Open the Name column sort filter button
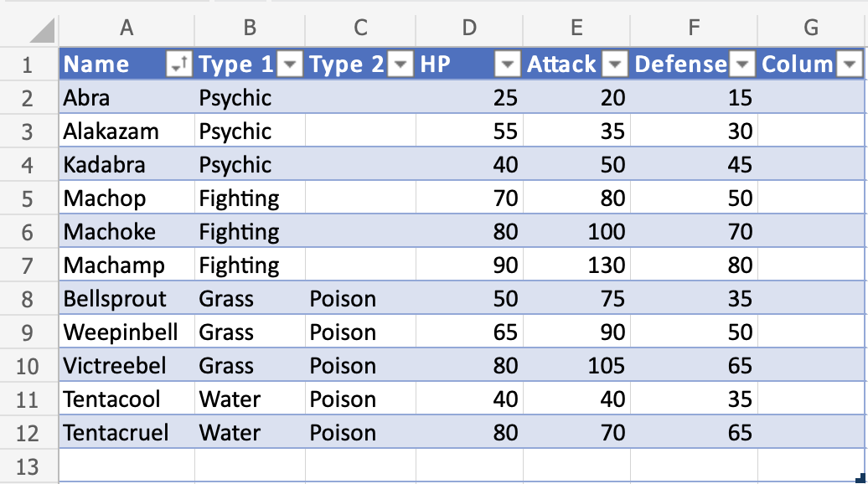The height and width of the screenshot is (484, 868). (179, 64)
